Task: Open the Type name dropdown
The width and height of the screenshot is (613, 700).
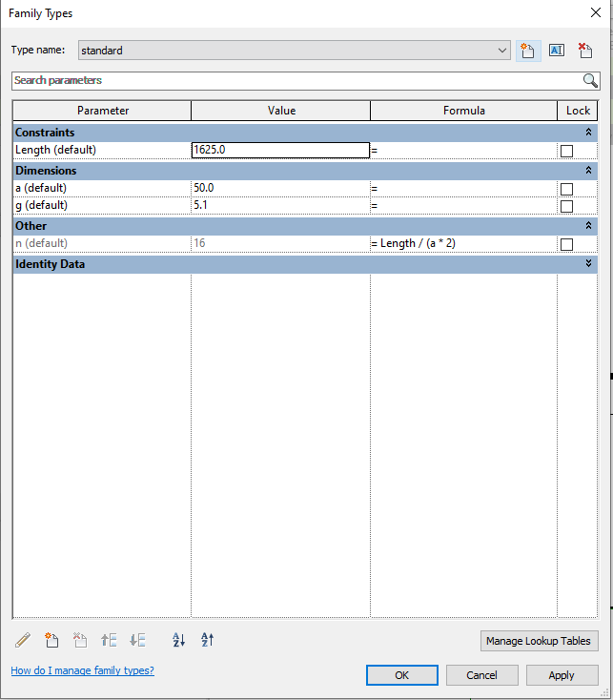Action: [503, 51]
